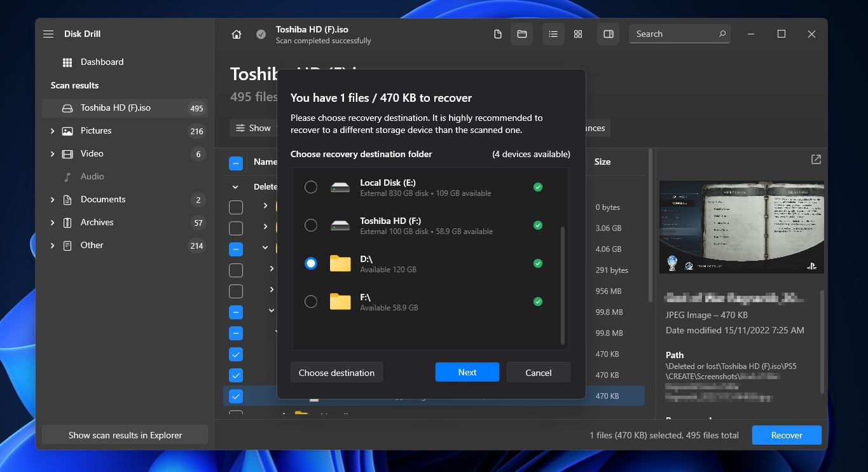The image size is (868, 472).
Task: Expand the 0 bytes folder row
Action: tap(265, 206)
